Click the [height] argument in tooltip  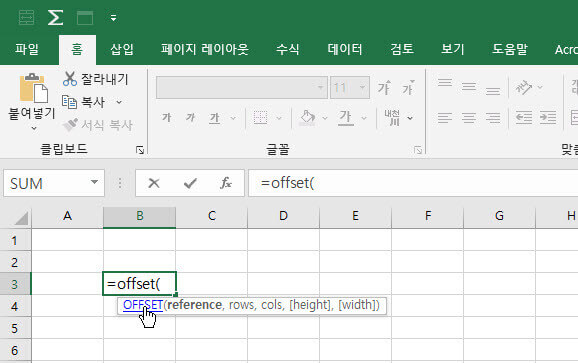[310, 305]
